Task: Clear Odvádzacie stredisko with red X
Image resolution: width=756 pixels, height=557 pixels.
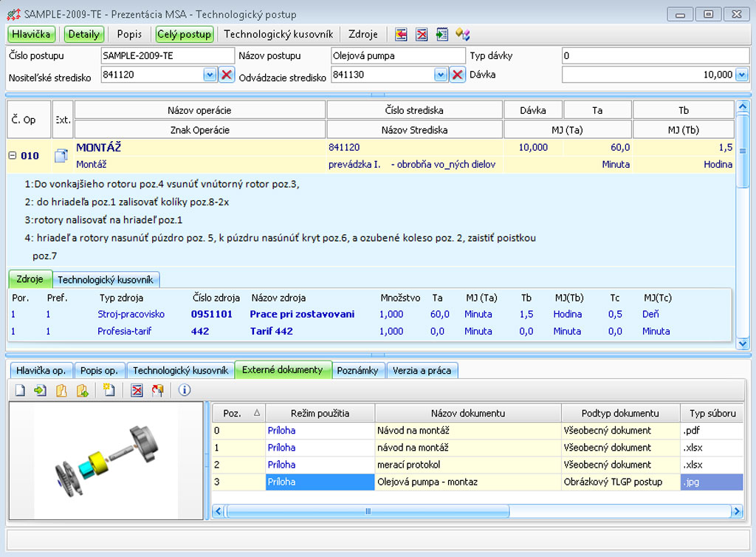Action: click(458, 75)
